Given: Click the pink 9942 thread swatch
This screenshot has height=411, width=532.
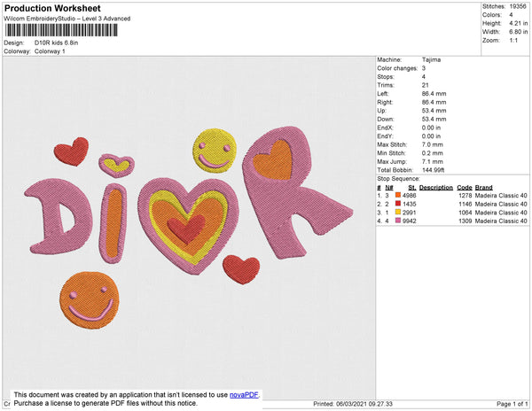Looking at the screenshot, I should (x=398, y=221).
